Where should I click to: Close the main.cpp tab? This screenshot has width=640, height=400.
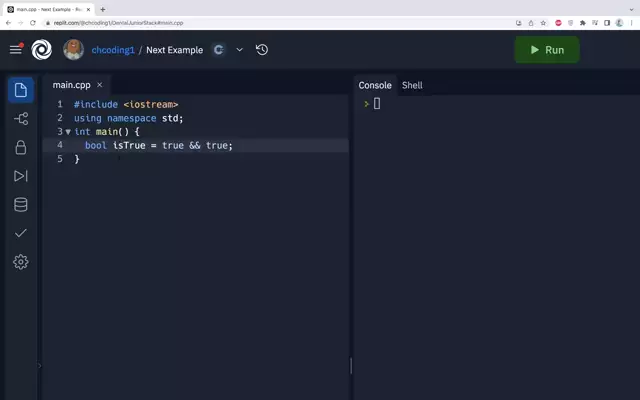[x=100, y=85]
